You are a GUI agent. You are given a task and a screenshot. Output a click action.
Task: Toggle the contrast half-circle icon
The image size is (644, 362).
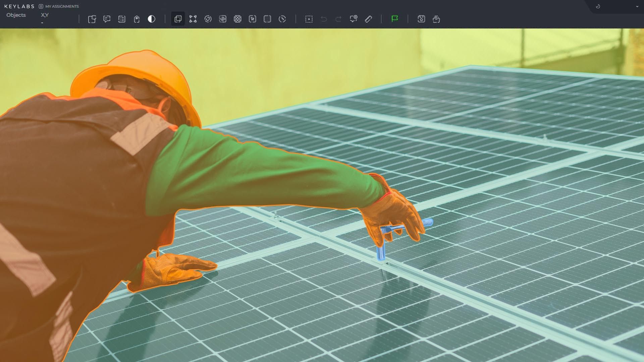coord(152,19)
